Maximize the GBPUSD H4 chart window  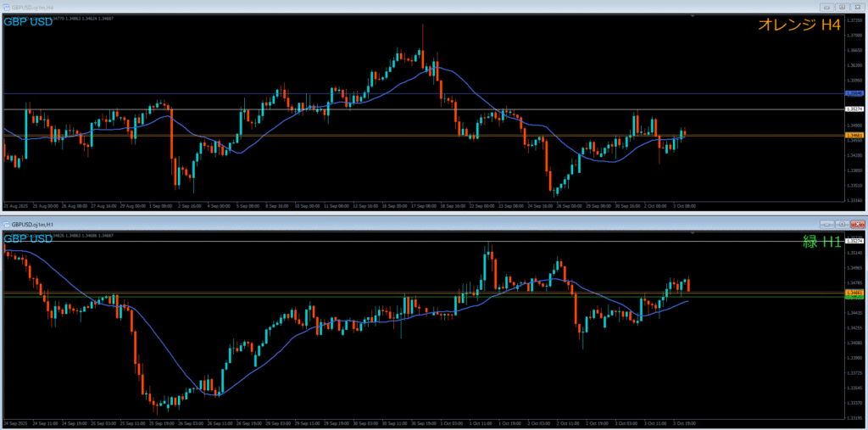pos(841,7)
